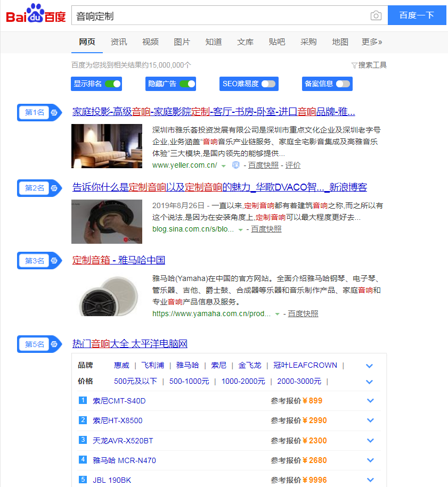Filter by price 1000-2000元
The width and height of the screenshot is (448, 487).
(243, 381)
